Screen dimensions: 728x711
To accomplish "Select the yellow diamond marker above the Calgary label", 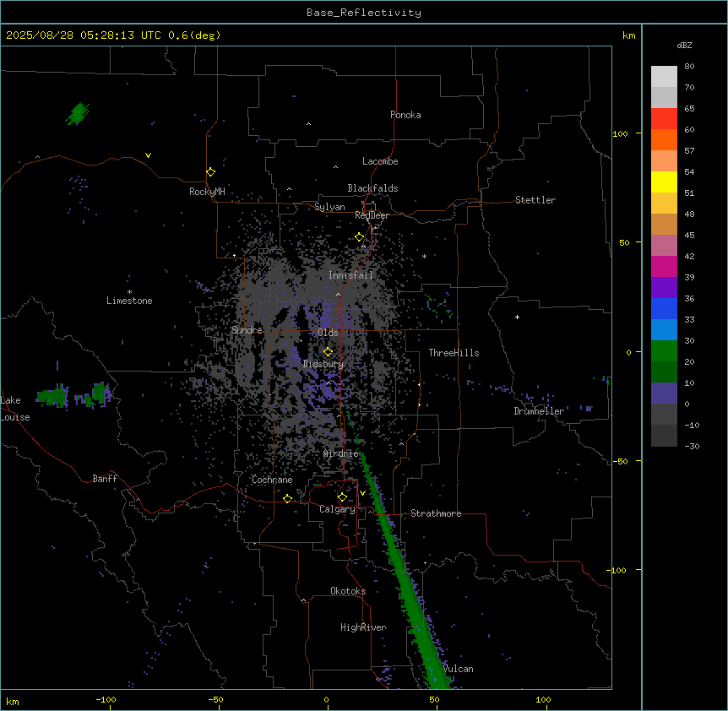I will point(342,497).
